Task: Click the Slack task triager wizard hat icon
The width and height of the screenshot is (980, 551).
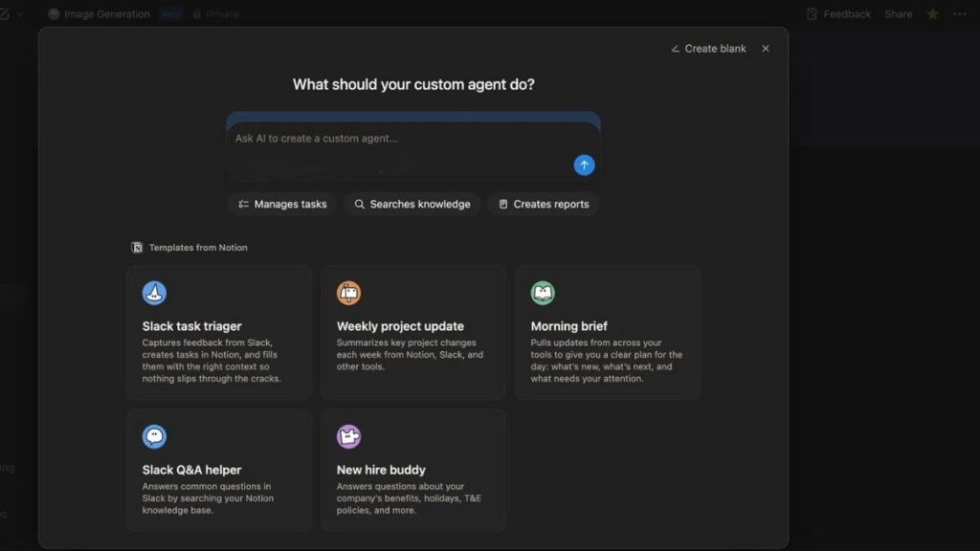Action: [154, 293]
